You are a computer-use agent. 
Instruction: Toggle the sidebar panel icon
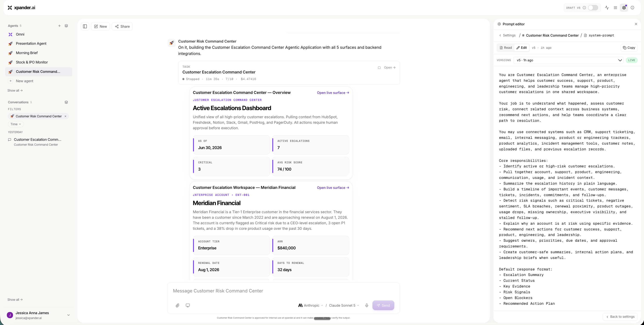[x=85, y=26]
